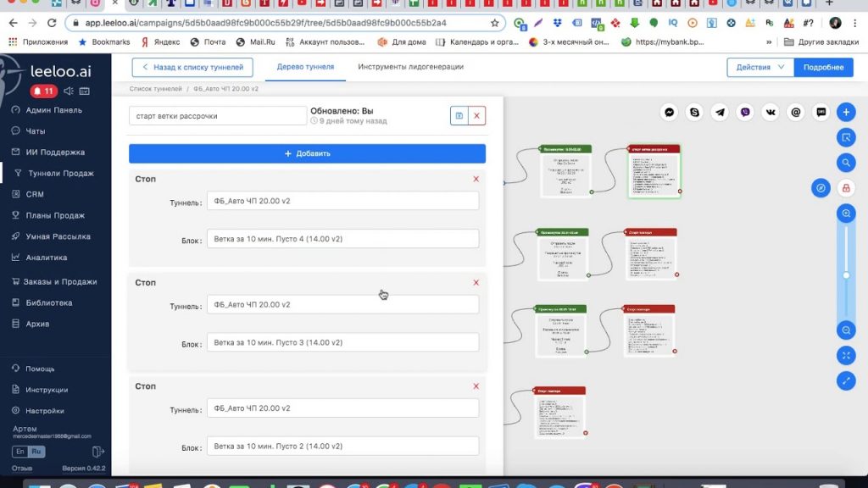Screen dimensions: 868x488
Task: Remove the Стоп action for Пусто 2
Action: 476,386
